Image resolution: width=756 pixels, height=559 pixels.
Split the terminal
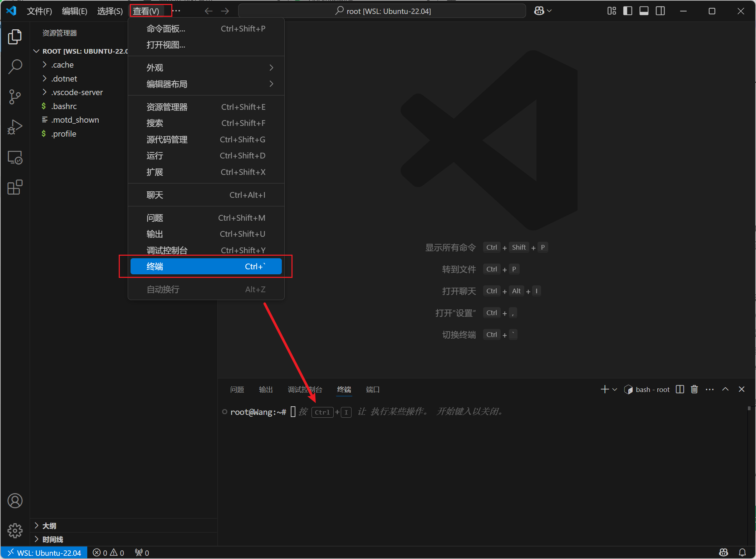(x=679, y=389)
